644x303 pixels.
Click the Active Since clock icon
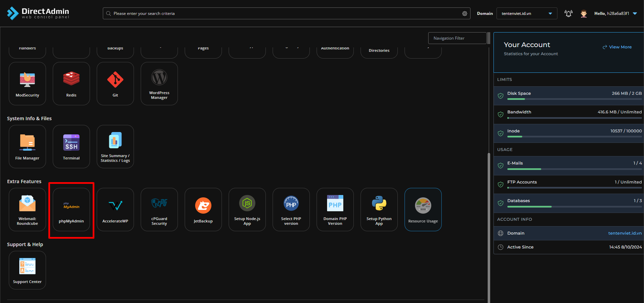point(501,247)
